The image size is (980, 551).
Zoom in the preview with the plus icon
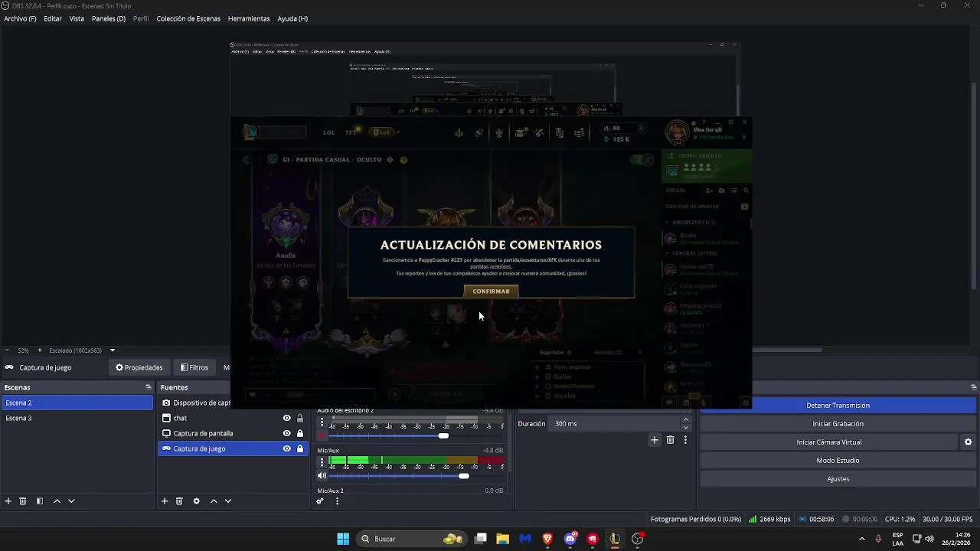(x=40, y=350)
